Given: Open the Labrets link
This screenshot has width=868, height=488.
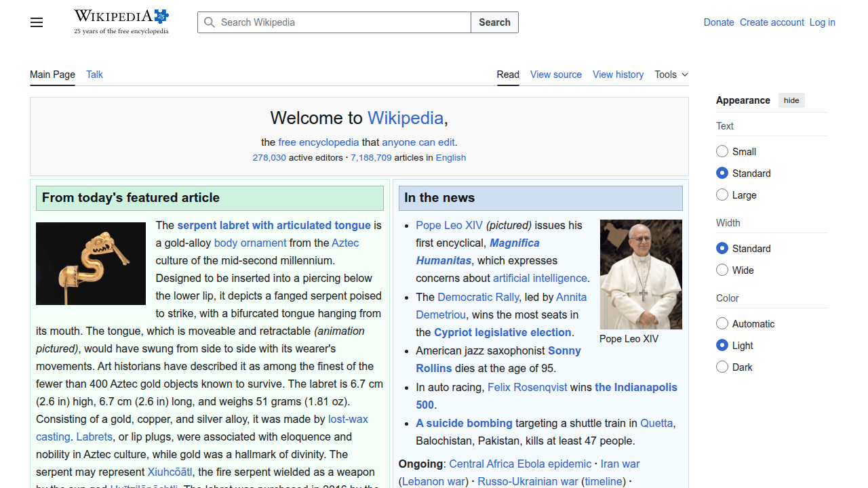Looking at the screenshot, I should [x=94, y=436].
